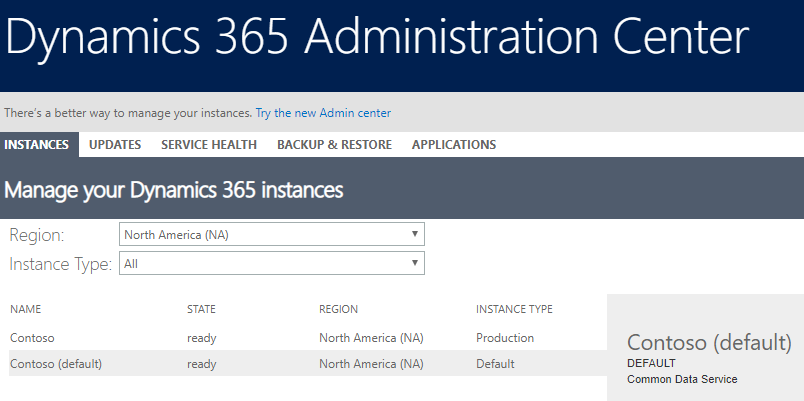Open the BACKUP & RESTORE tab
This screenshot has height=401, width=804.
(x=334, y=145)
